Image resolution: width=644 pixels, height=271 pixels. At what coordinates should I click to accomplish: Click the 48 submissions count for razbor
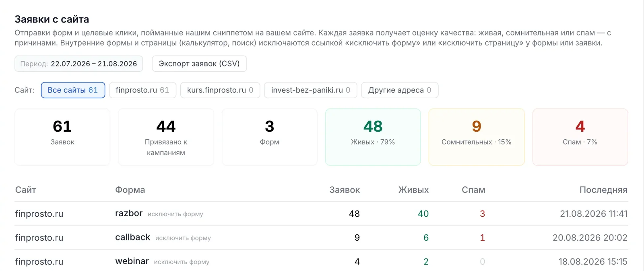click(x=354, y=214)
